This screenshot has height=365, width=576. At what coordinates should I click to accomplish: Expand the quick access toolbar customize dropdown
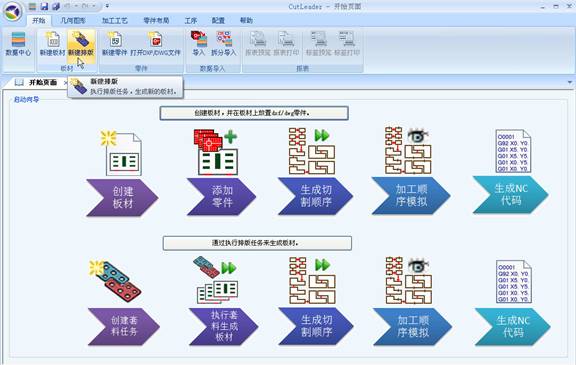pyautogui.click(x=107, y=6)
